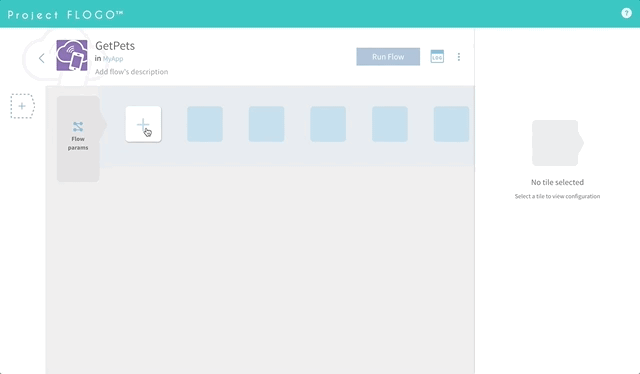Click Add flow's description field
Viewport: 640px width, 374px height.
[131, 72]
